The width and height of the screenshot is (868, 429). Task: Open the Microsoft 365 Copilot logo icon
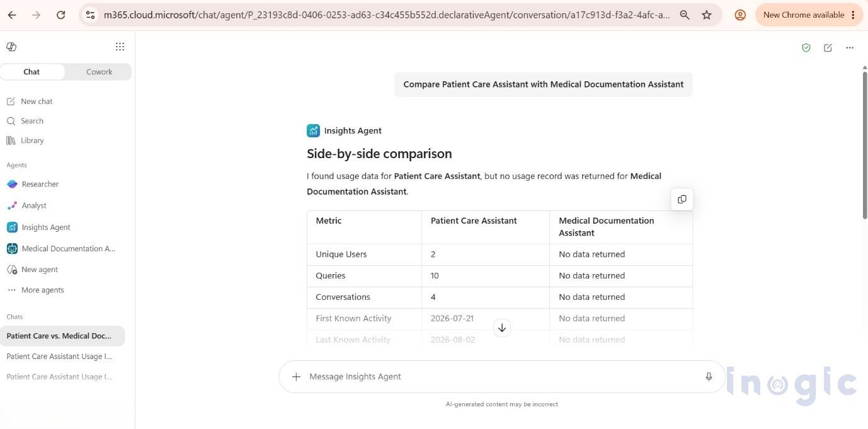pyautogui.click(x=11, y=47)
